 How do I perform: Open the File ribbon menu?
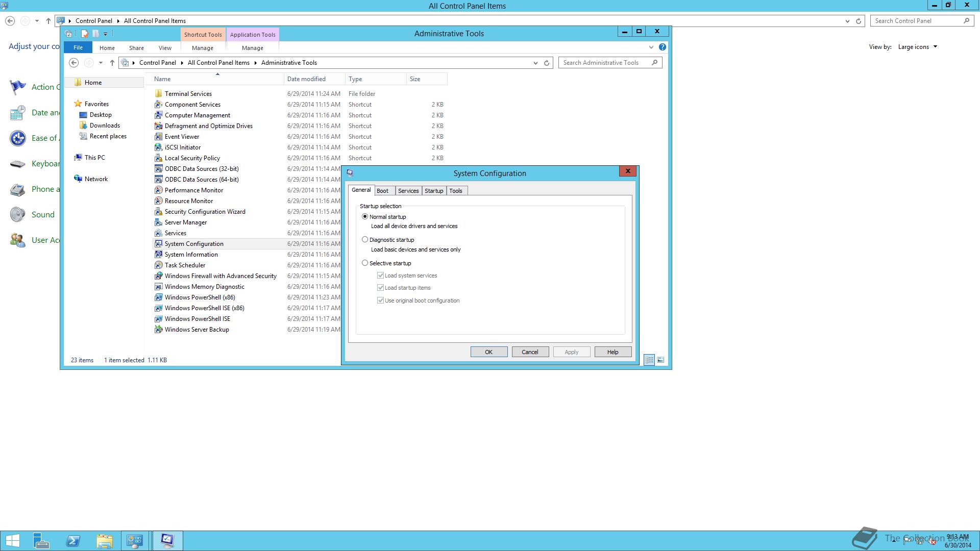(78, 47)
